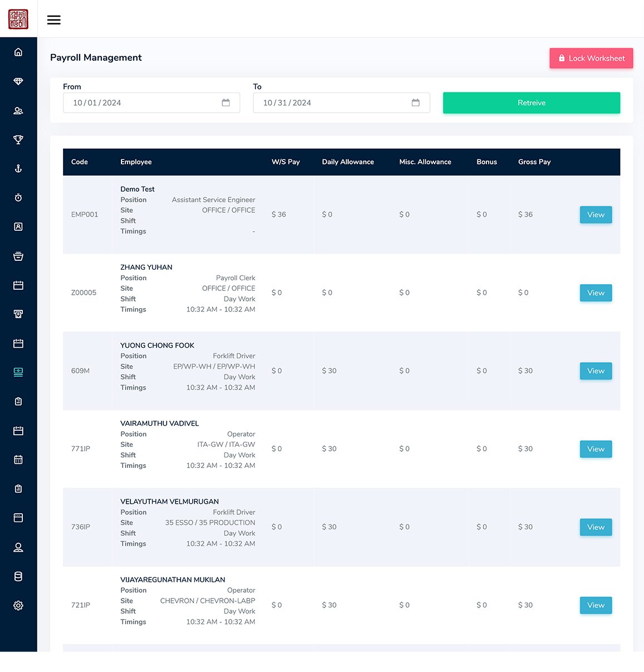Screen dimensions: 644x672
Task: Click site CHEVRON / CHEVRON-LABP
Action: [x=208, y=601]
